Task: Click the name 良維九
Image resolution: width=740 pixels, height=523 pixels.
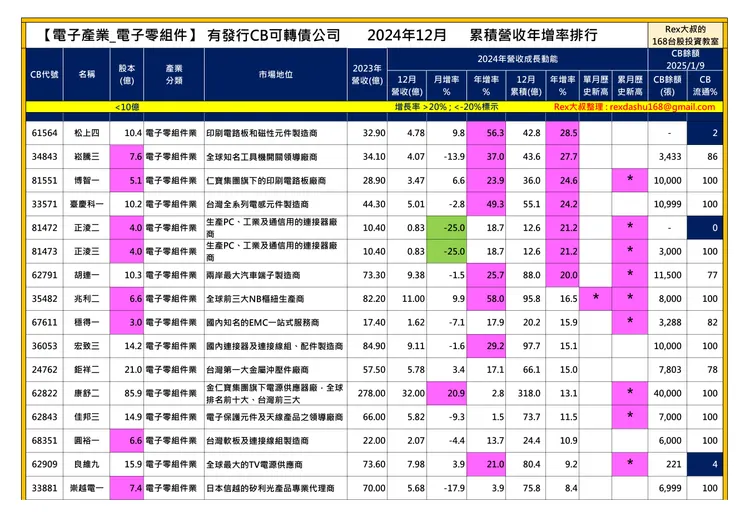Action: click(87, 464)
